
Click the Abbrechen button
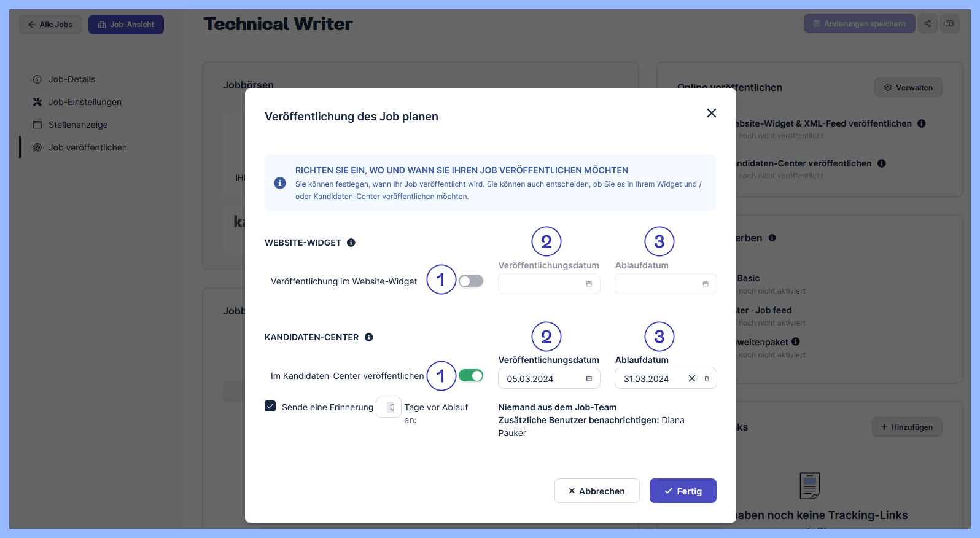[x=597, y=491]
